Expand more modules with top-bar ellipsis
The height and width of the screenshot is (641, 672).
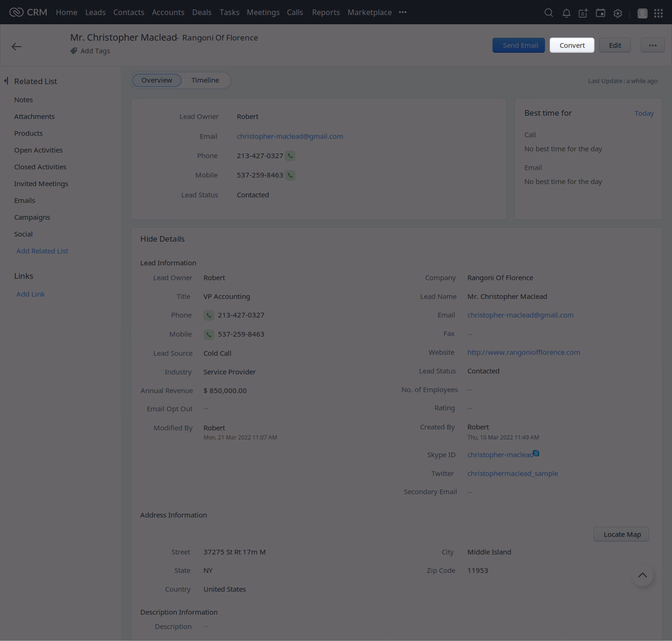pos(403,13)
